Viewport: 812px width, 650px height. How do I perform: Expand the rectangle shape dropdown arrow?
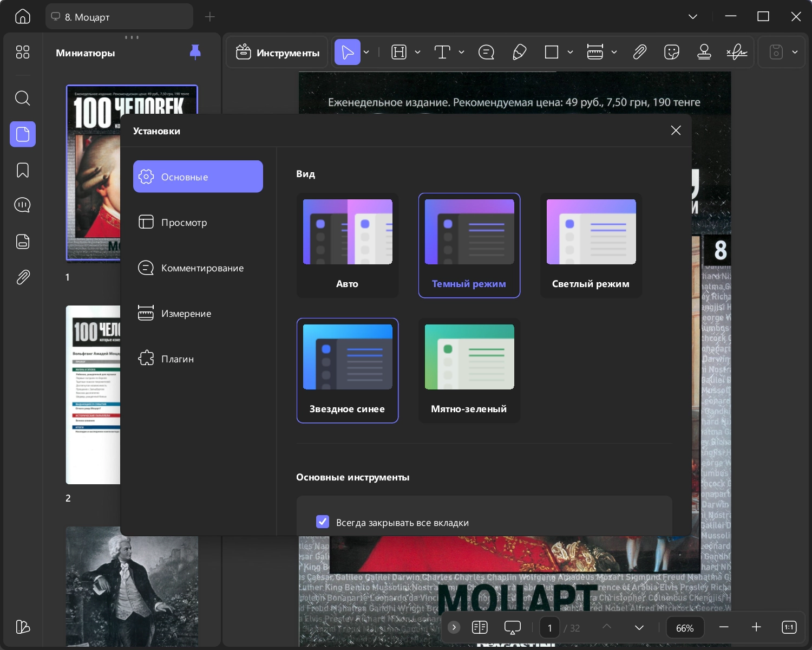click(570, 52)
